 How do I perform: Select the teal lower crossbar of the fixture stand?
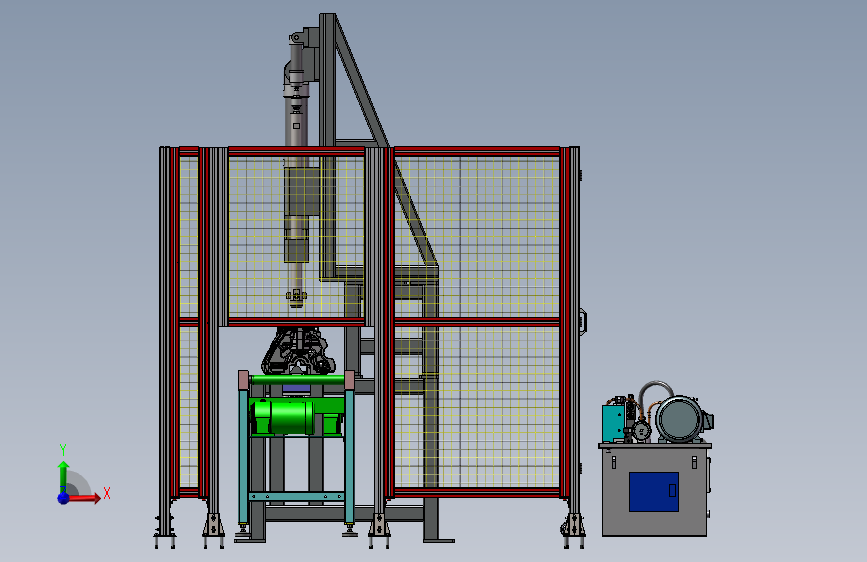296,496
